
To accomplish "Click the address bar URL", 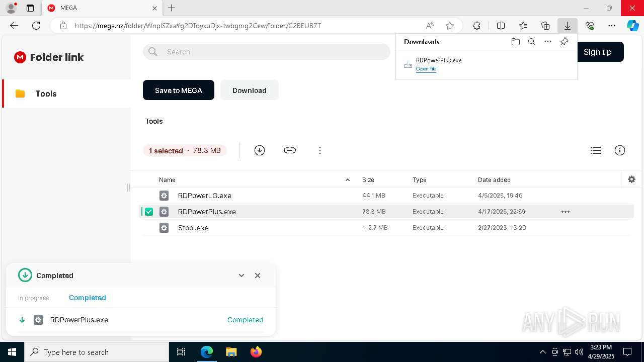I will (x=198, y=26).
